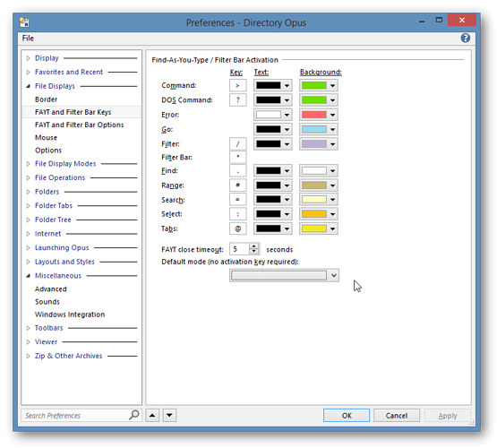This screenshot has width=497, height=448.
Task: Click the Filter Bar key field
Action: click(x=237, y=157)
